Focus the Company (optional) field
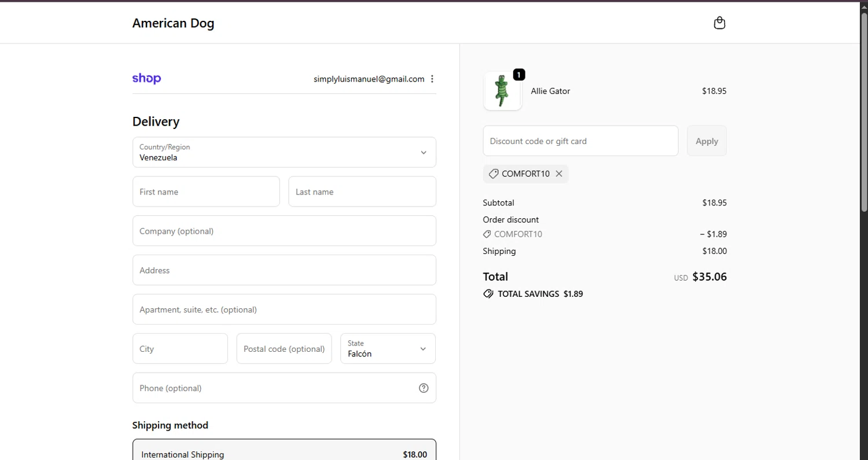868x460 pixels. pyautogui.click(x=284, y=231)
